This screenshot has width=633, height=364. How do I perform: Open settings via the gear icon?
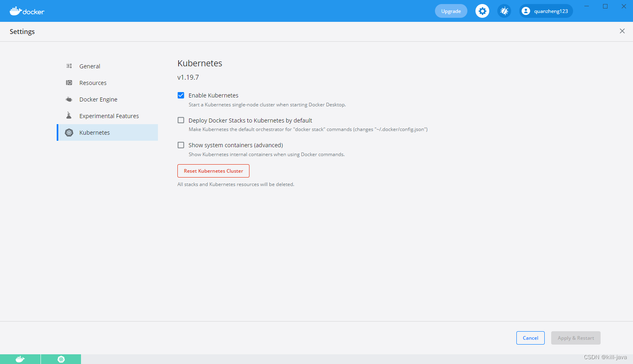tap(482, 11)
